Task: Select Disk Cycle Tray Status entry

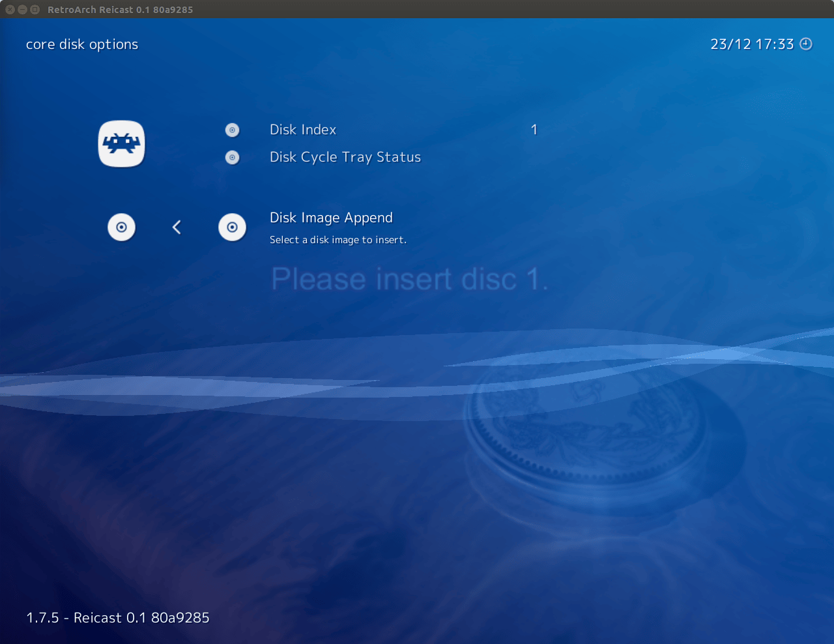Action: tap(345, 157)
